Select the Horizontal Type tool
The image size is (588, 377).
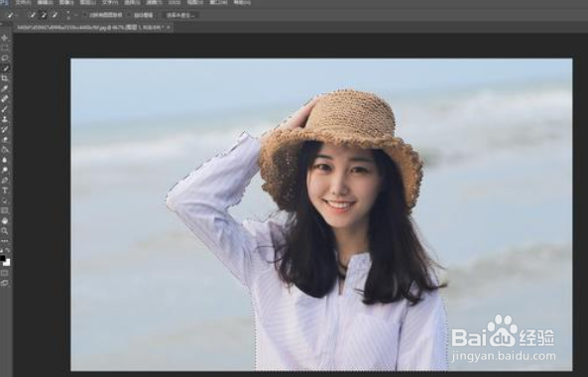coord(5,190)
